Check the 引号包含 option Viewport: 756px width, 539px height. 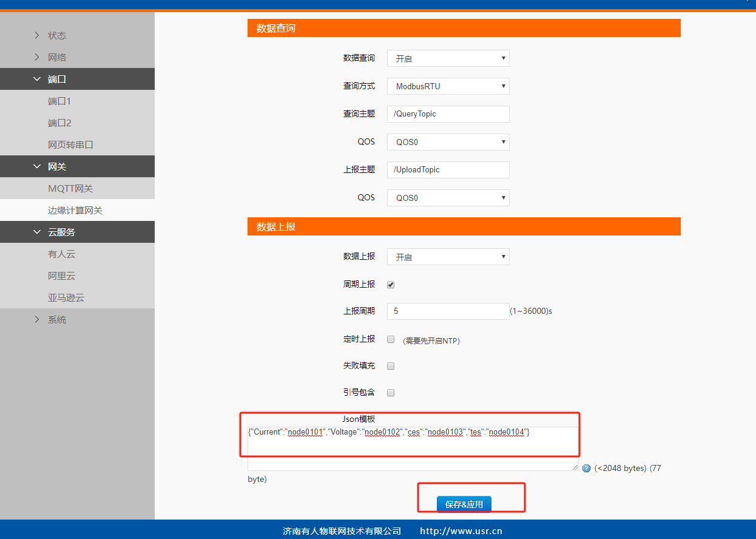(x=391, y=393)
